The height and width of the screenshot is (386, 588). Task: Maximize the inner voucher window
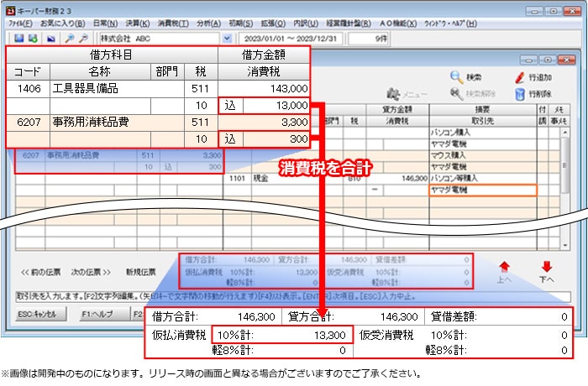tap(548, 60)
